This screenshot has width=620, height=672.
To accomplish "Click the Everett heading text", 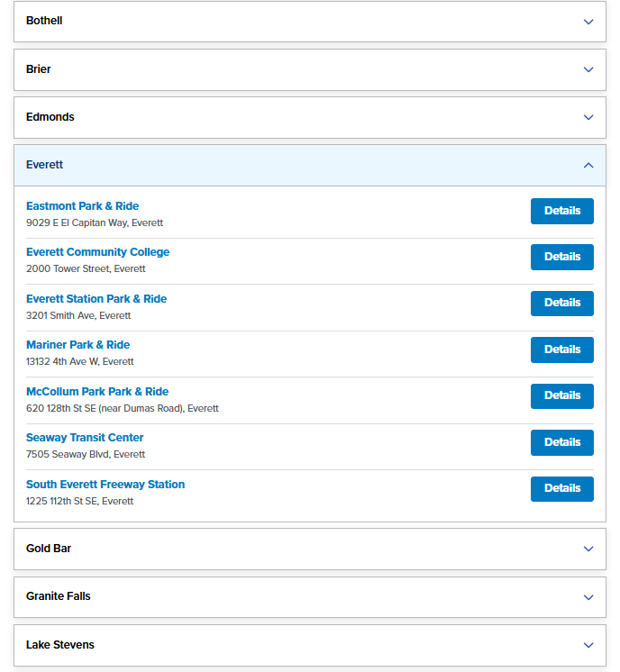I will click(44, 165).
